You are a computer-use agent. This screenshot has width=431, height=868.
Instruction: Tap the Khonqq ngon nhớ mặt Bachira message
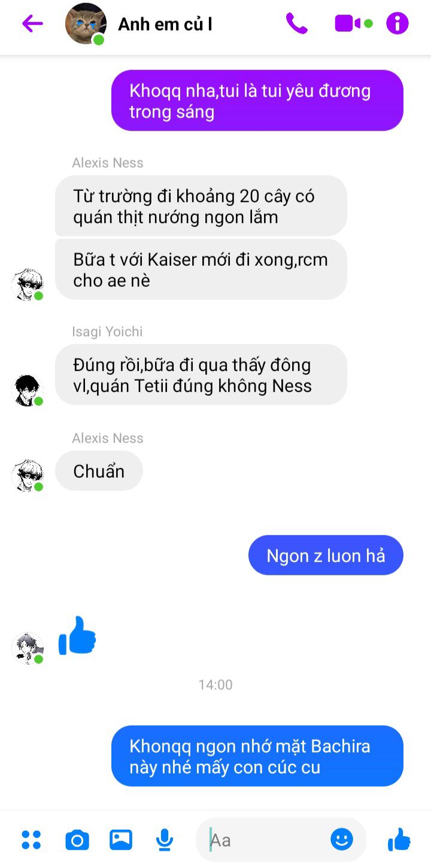click(257, 756)
